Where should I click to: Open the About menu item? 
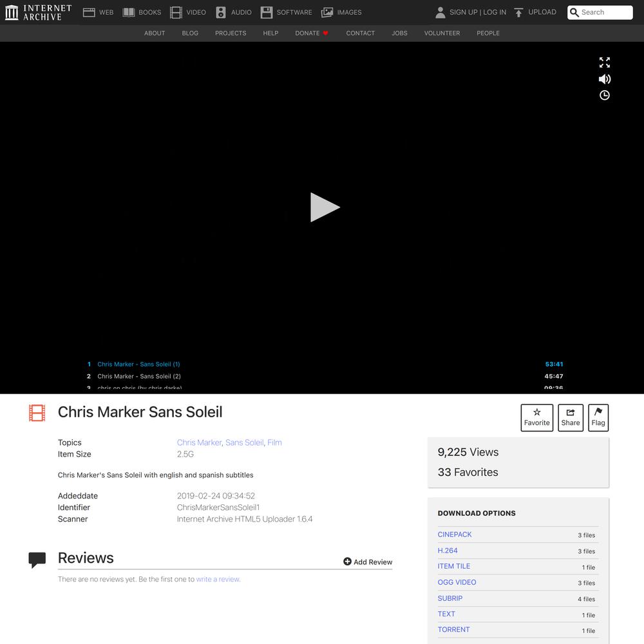point(155,33)
